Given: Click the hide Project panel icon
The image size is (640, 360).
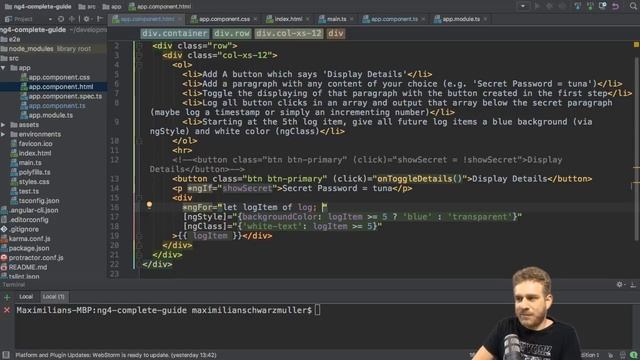Looking at the screenshot, I should 100,19.
